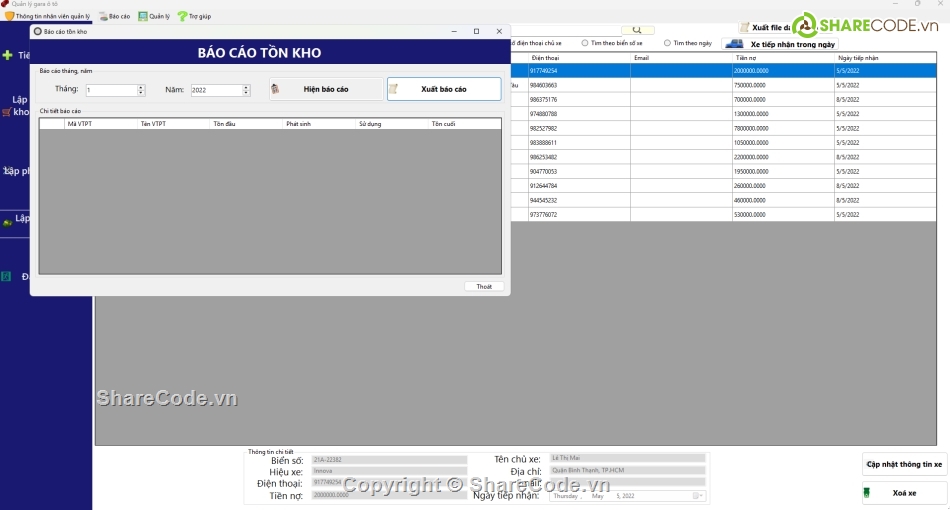Image resolution: width=950 pixels, height=510 pixels.
Task: Click the question mark Trợ giúp icon
Action: coord(182,16)
